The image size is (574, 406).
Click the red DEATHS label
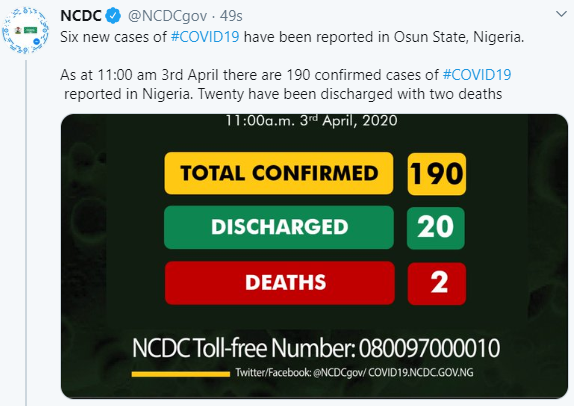(280, 283)
